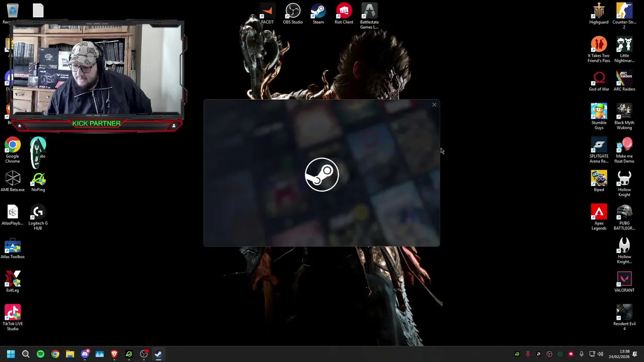Click the NoPing system tray icon
Viewport: 644px width, 362px height.
tap(517, 354)
